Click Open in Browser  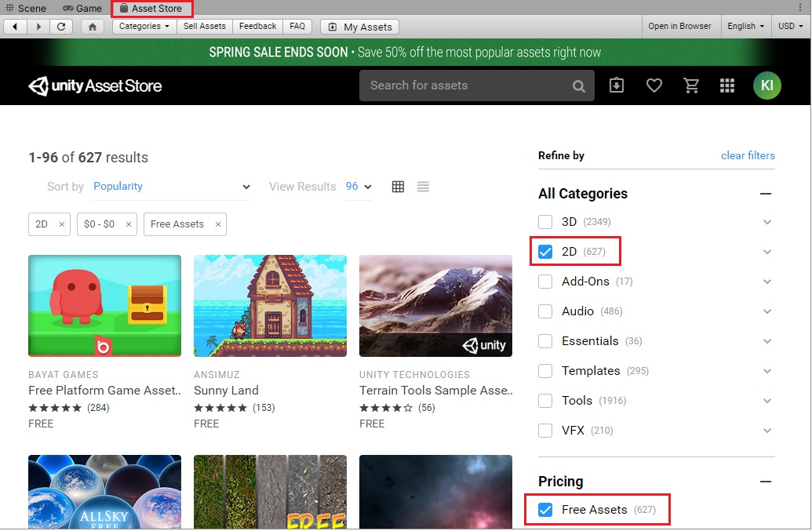(679, 27)
